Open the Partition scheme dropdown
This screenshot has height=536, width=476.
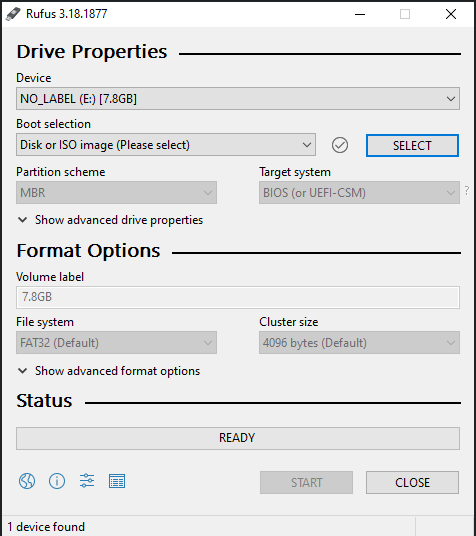116,193
